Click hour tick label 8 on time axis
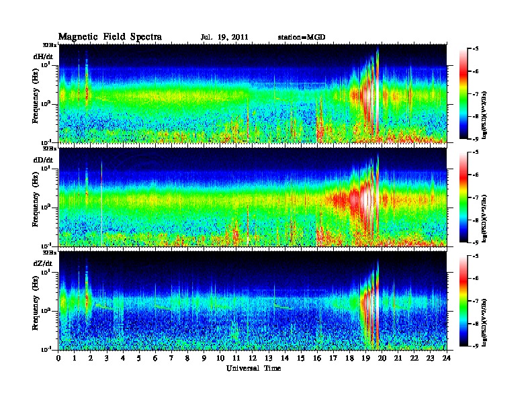This screenshot has width=532, height=411. [187, 358]
